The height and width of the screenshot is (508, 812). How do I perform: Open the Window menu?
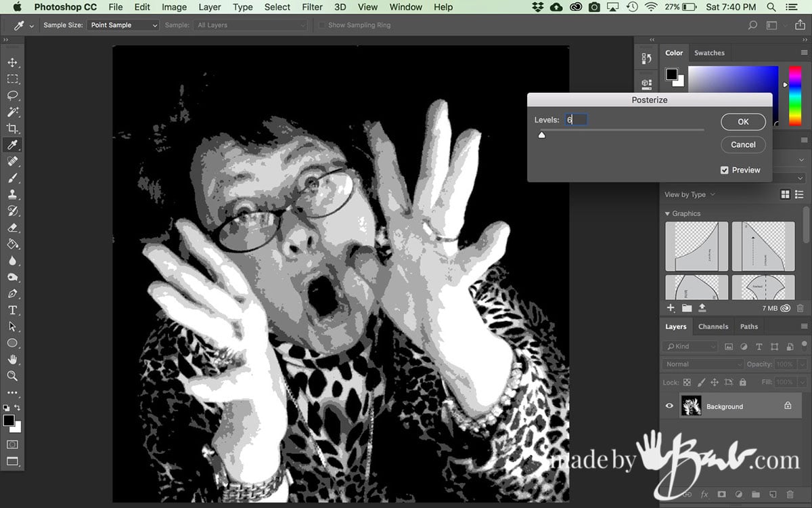point(406,7)
